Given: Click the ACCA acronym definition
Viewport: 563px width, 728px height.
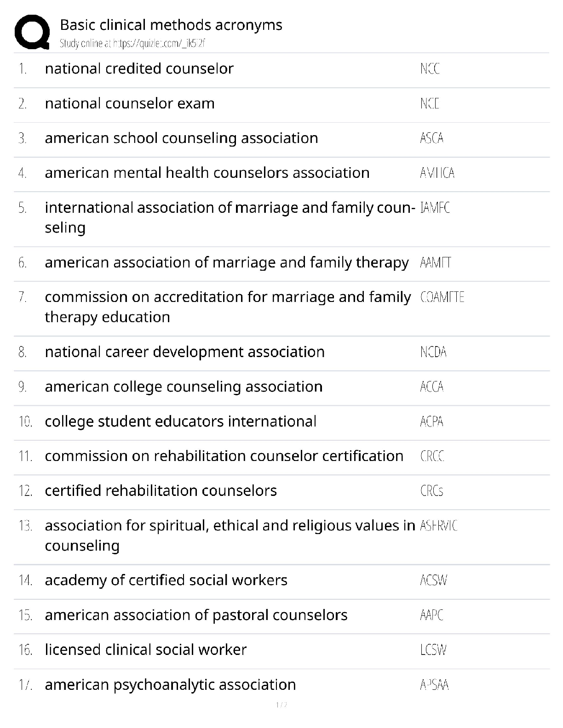Looking at the screenshot, I should coord(431,387).
